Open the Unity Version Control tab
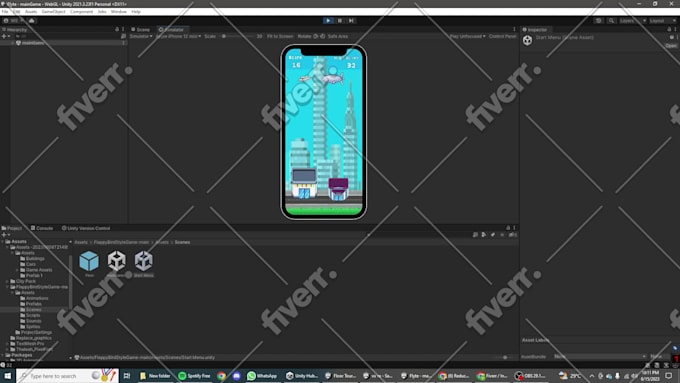This screenshot has width=680, height=383. tap(86, 228)
